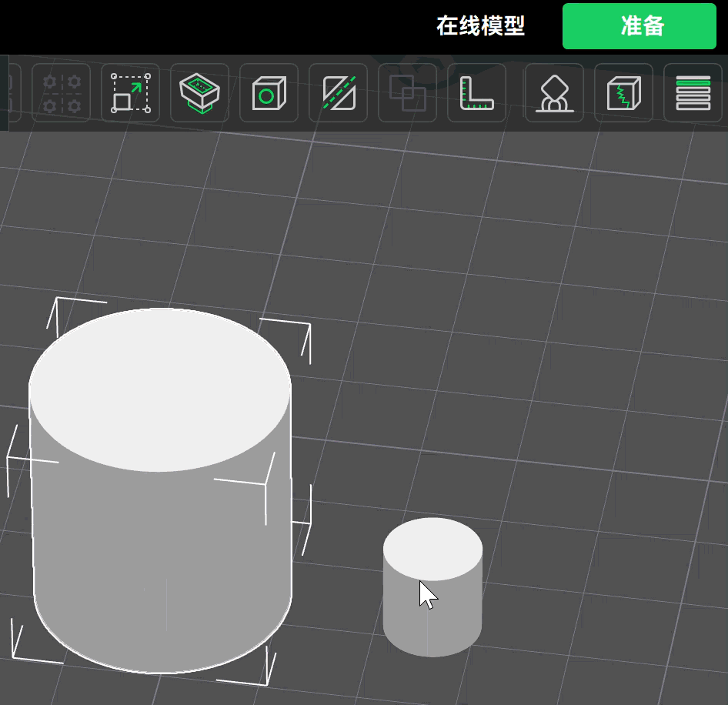Image resolution: width=728 pixels, height=705 pixels.
Task: Click the Mesh Boolean overlapping squares icon
Action: tap(408, 93)
